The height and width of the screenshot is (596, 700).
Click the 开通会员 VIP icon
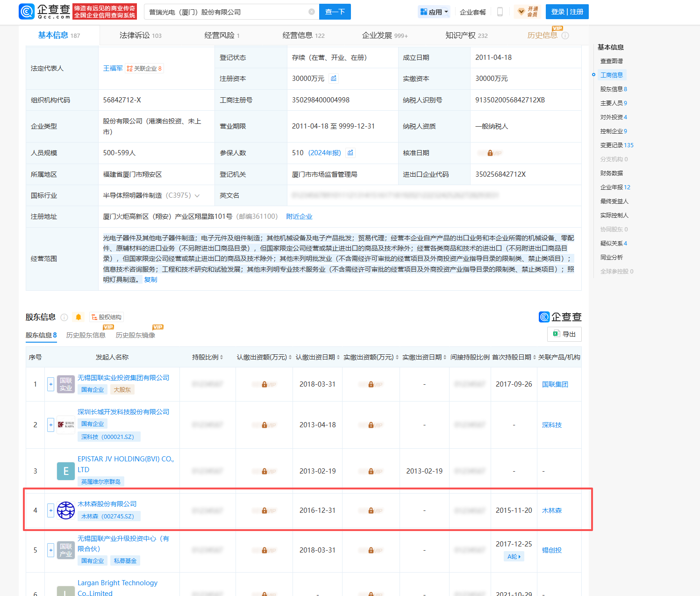coord(528,12)
